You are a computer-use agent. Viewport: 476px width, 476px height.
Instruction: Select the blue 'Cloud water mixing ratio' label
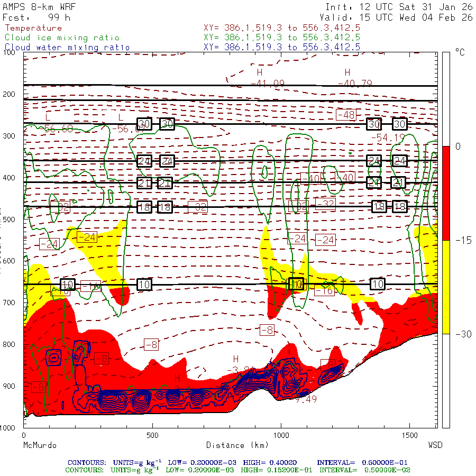coord(67,48)
